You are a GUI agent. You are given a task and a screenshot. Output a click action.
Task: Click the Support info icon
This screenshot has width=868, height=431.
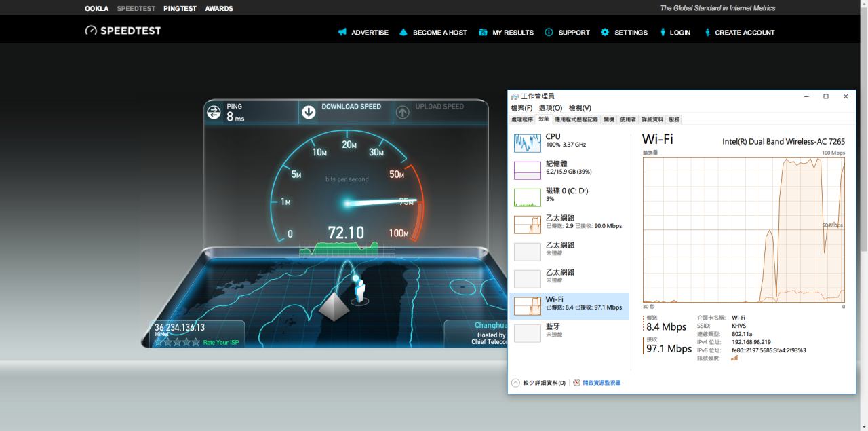tap(549, 32)
